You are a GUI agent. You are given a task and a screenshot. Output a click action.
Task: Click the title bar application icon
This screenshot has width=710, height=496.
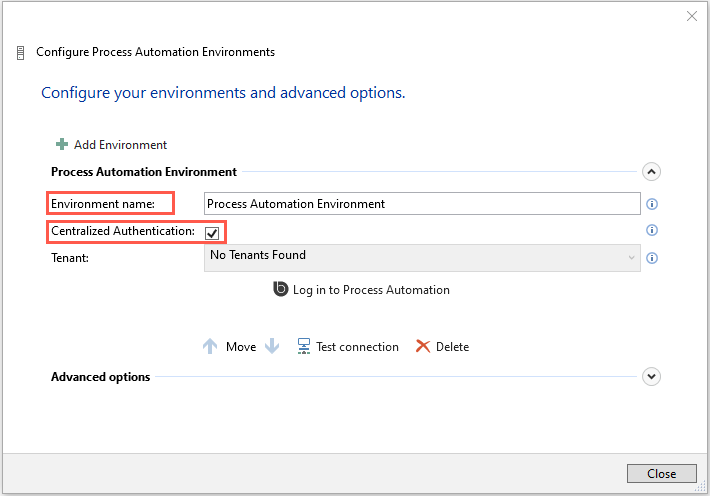pos(21,52)
